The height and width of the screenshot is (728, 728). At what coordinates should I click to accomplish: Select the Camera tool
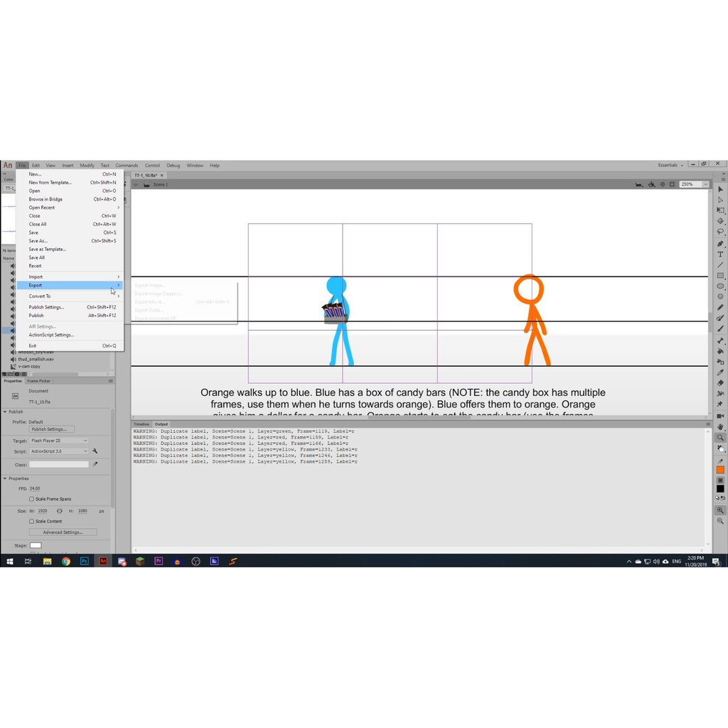pyautogui.click(x=720, y=416)
